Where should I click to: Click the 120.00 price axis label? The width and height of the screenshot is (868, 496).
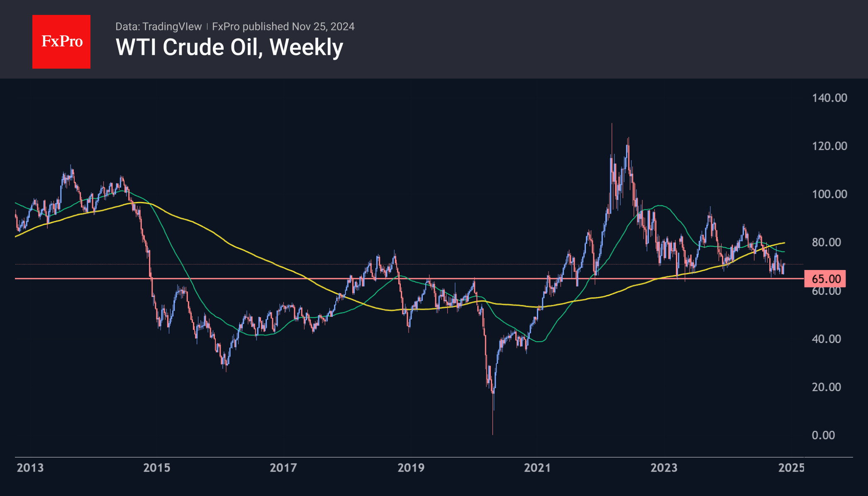pos(829,146)
